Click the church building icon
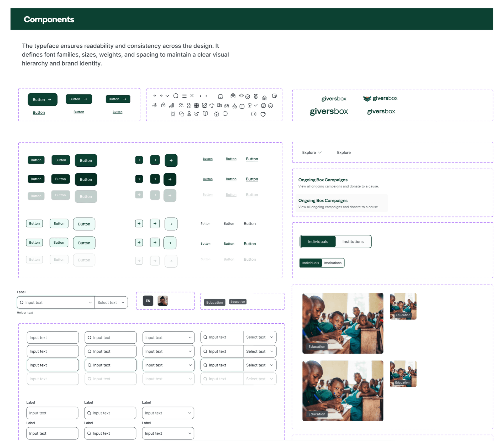The image size is (504, 441). 234,106
